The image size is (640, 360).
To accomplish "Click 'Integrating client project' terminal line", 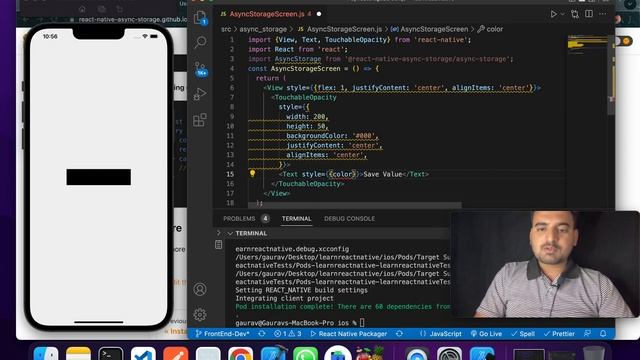I will pos(284,298).
